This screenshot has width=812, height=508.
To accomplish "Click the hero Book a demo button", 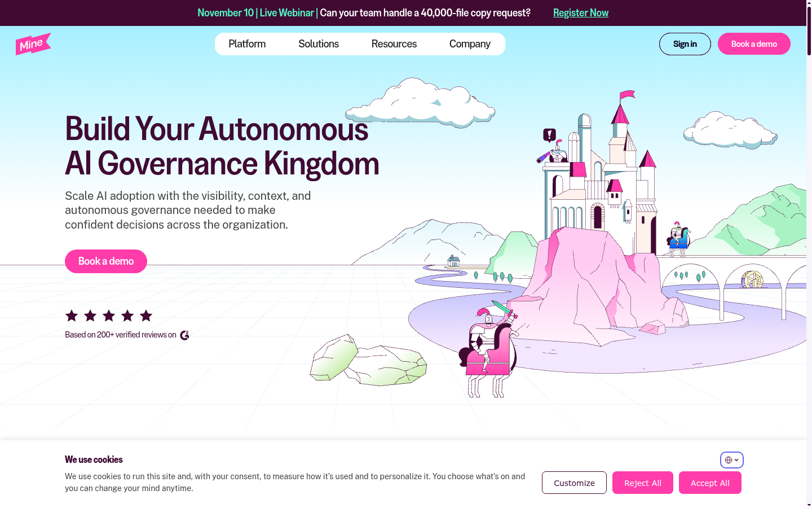I will click(x=106, y=261).
